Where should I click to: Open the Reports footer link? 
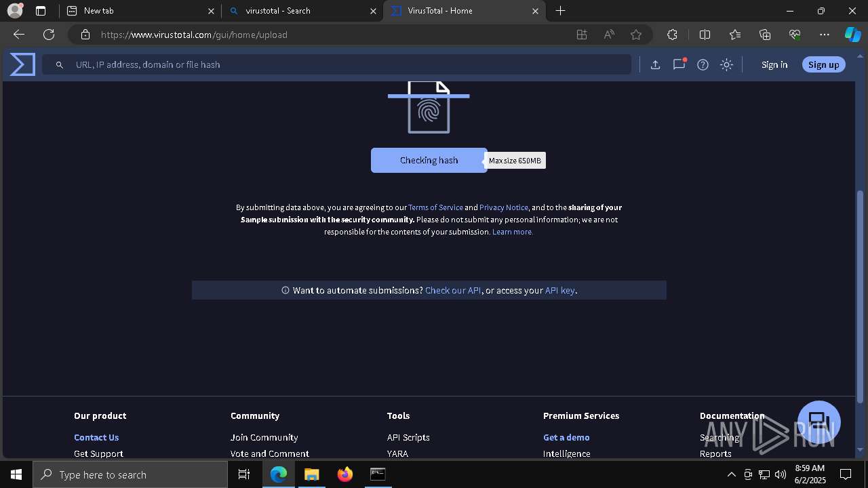click(x=715, y=453)
